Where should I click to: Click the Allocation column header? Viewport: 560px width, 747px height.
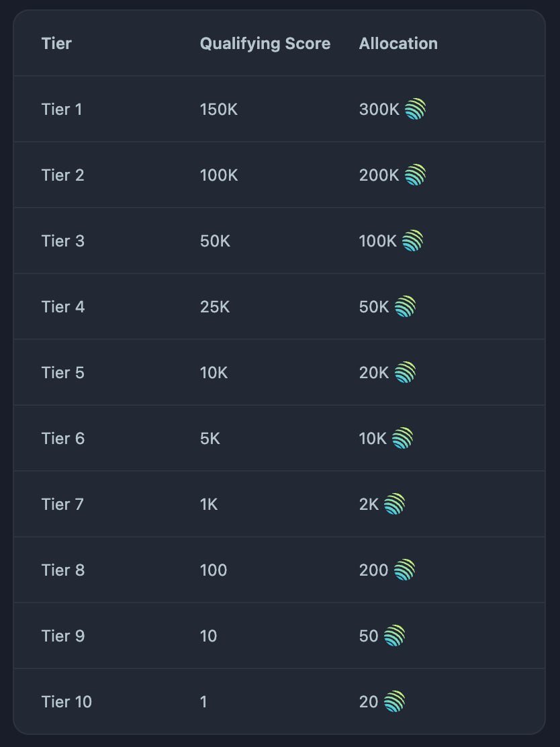click(398, 44)
